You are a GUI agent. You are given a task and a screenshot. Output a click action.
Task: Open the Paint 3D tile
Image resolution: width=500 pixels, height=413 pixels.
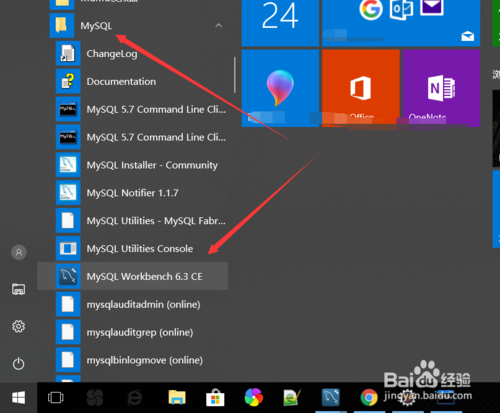[x=280, y=88]
